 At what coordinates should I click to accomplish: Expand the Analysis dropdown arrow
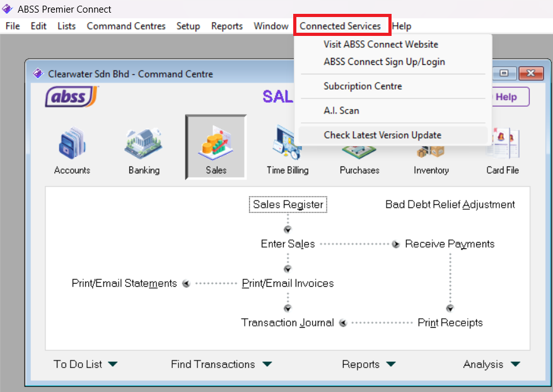point(515,364)
